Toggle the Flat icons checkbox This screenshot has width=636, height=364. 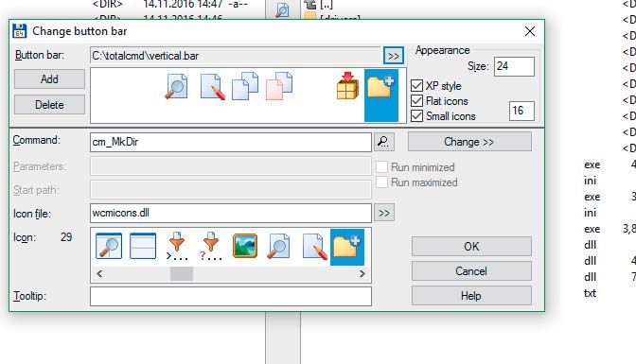click(417, 100)
